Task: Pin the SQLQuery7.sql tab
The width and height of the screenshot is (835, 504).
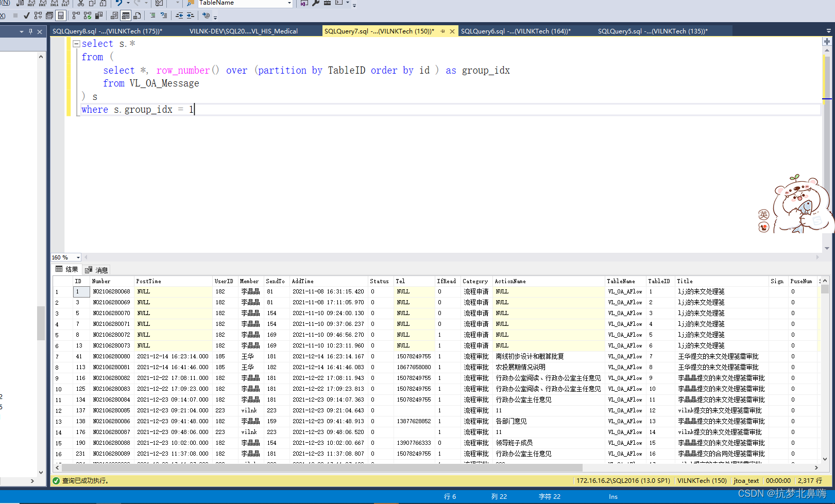Action: pos(442,31)
